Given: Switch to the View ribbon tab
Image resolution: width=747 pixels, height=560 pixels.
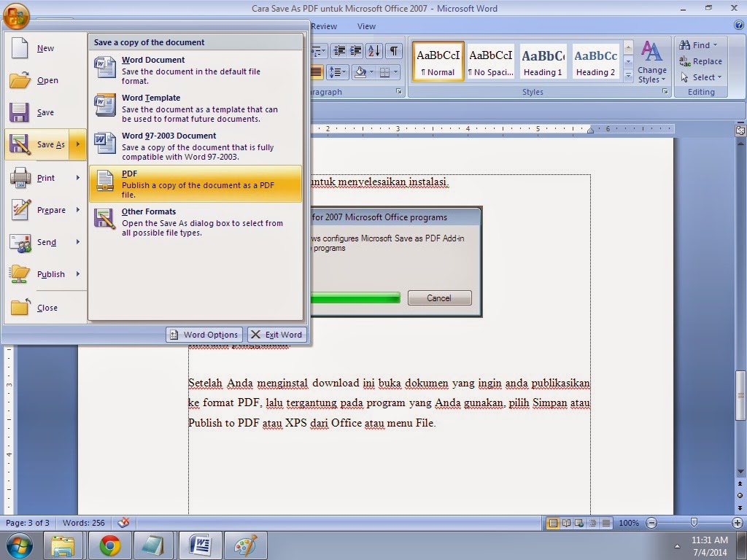Looking at the screenshot, I should coord(366,27).
